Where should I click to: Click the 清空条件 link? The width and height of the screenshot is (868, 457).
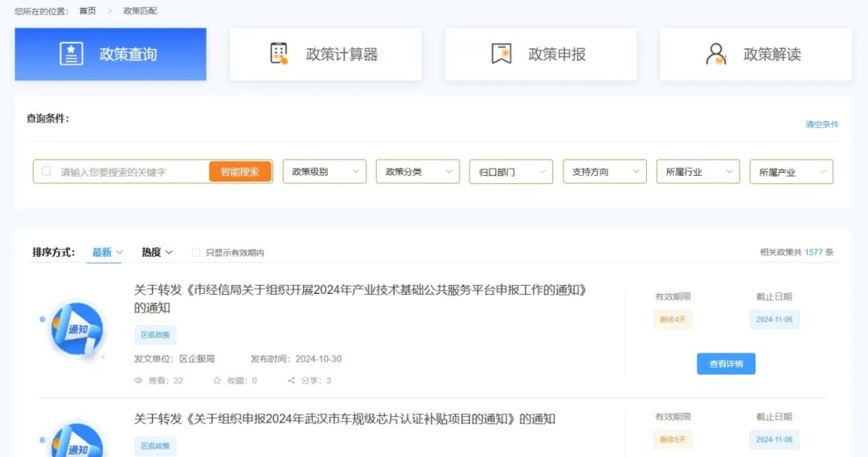pyautogui.click(x=822, y=124)
